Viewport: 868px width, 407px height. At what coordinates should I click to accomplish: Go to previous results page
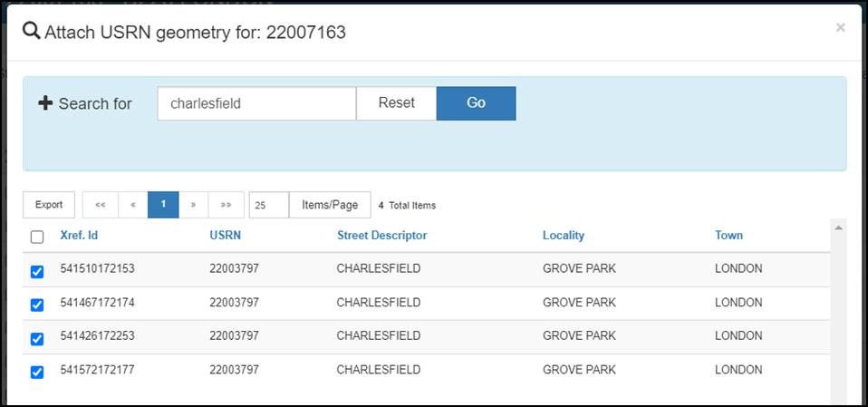click(x=133, y=205)
